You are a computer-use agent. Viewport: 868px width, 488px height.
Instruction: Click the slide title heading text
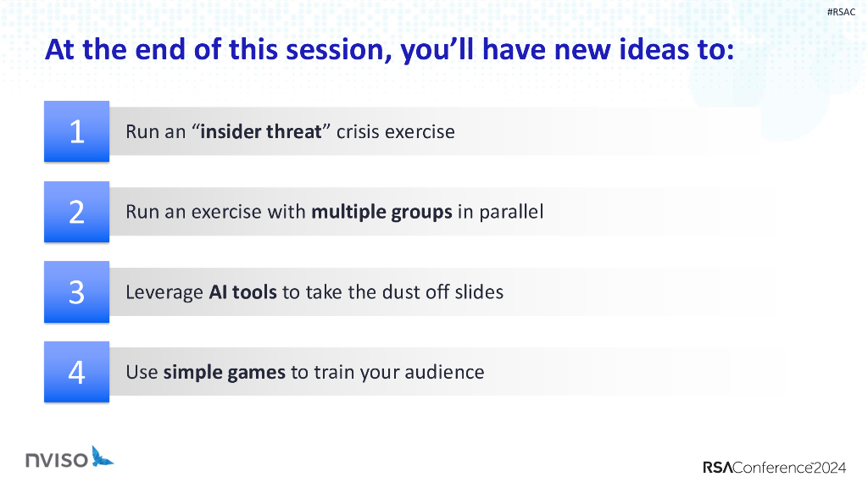[x=389, y=50]
